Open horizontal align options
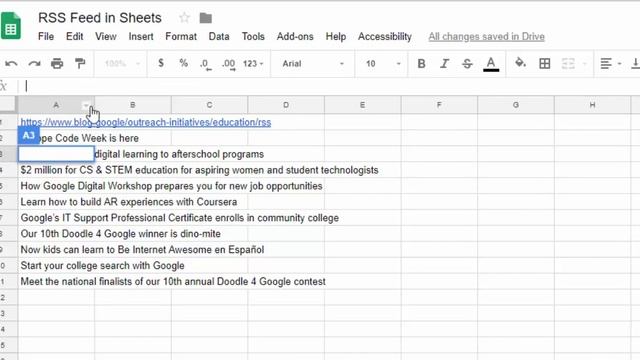 tap(611, 64)
